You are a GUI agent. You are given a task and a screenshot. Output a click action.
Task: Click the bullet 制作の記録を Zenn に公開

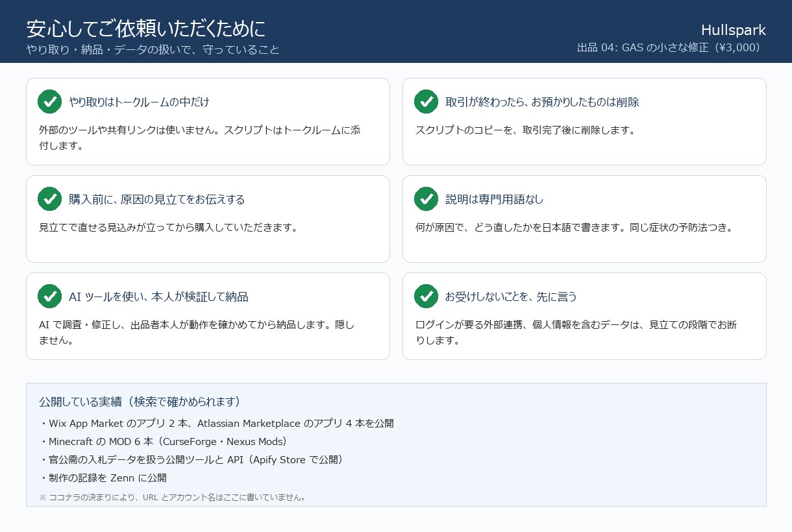(x=103, y=478)
